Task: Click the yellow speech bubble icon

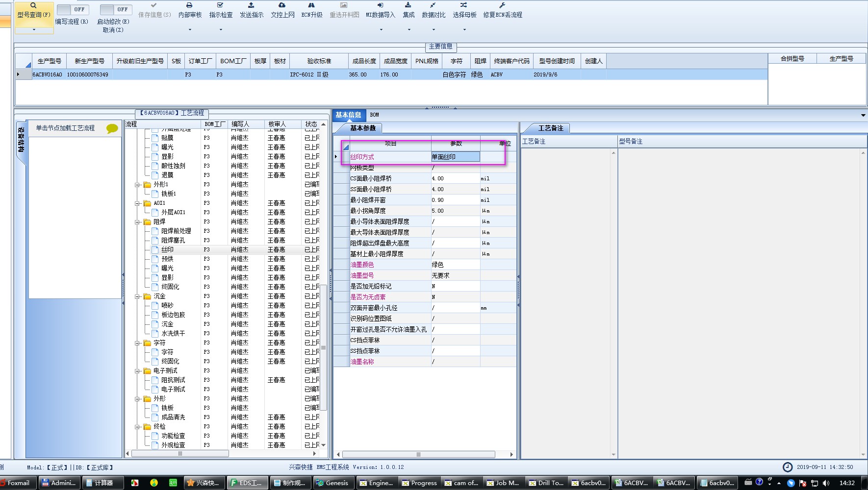Action: [x=112, y=129]
